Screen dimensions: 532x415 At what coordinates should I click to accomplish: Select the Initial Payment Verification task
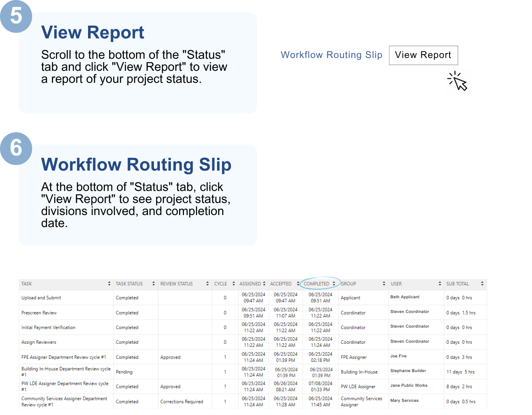click(x=48, y=328)
